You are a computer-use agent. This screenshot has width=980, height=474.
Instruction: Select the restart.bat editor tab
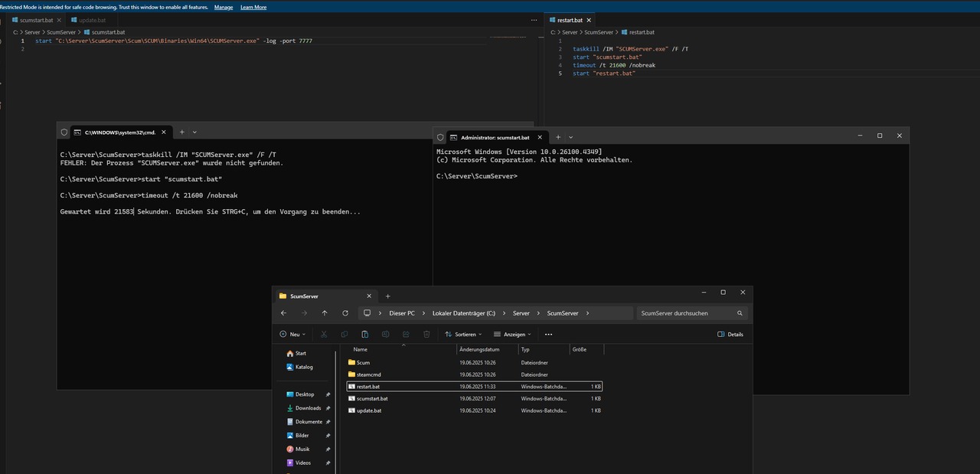tap(569, 20)
